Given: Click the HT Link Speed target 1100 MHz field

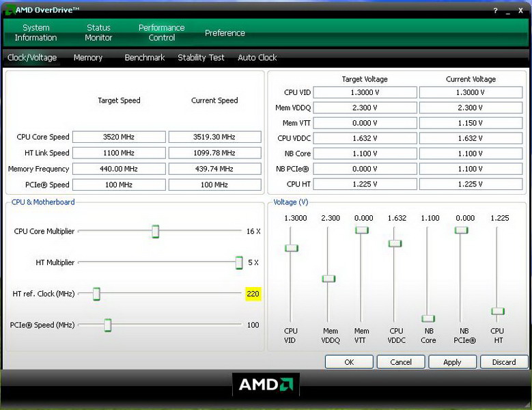Looking at the screenshot, I should point(119,153).
